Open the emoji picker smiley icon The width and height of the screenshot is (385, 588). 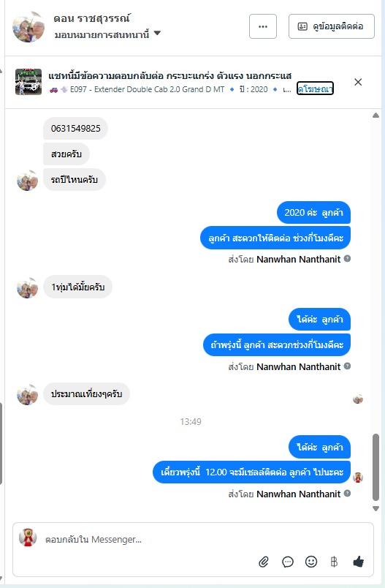311,562
